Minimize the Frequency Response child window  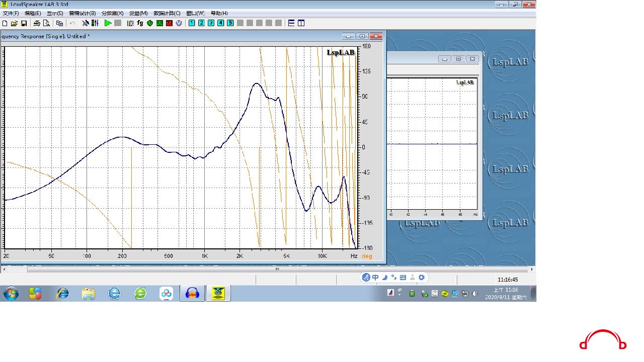coord(348,36)
